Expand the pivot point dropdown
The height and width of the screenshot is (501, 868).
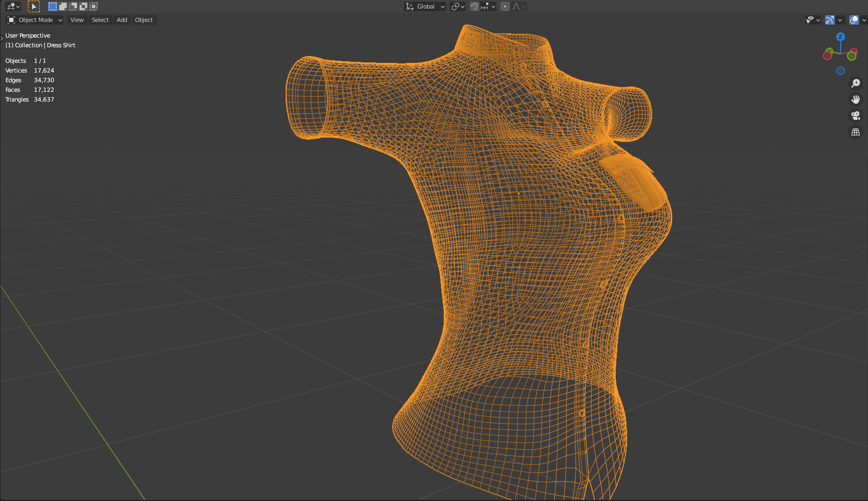tap(458, 6)
